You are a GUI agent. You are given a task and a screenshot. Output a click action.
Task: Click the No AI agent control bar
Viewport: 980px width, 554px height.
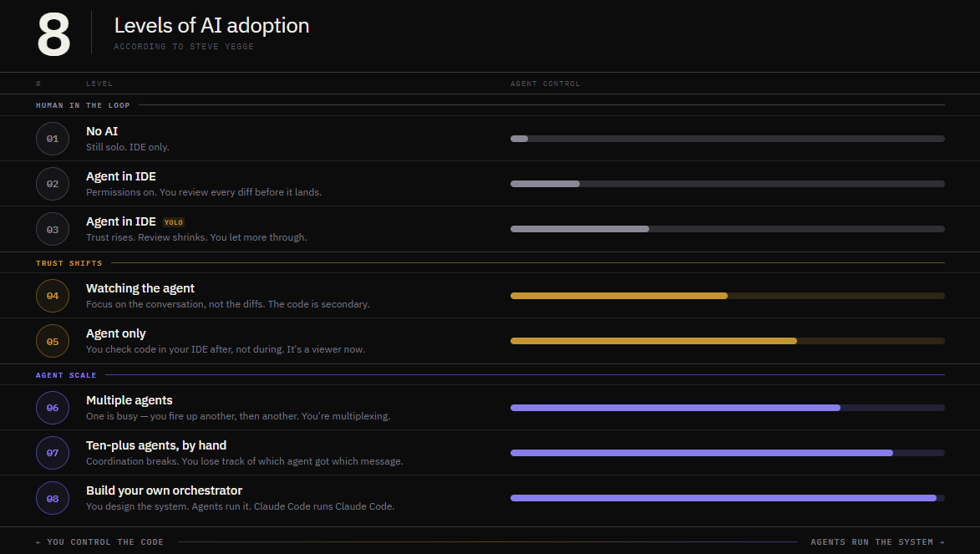pyautogui.click(x=728, y=139)
